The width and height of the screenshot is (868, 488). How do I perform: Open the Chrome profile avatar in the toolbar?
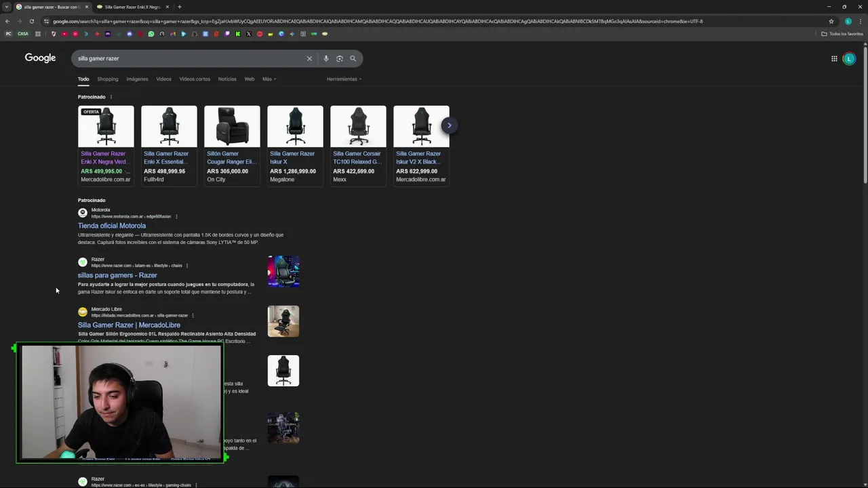[848, 21]
